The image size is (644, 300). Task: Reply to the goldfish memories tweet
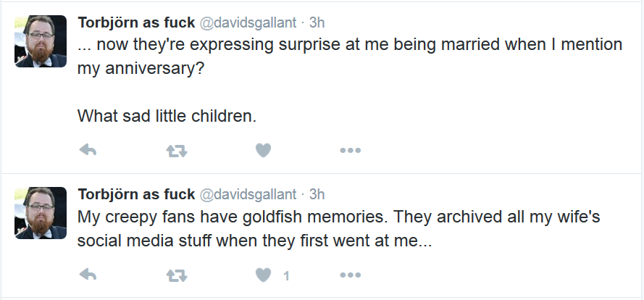click(88, 275)
